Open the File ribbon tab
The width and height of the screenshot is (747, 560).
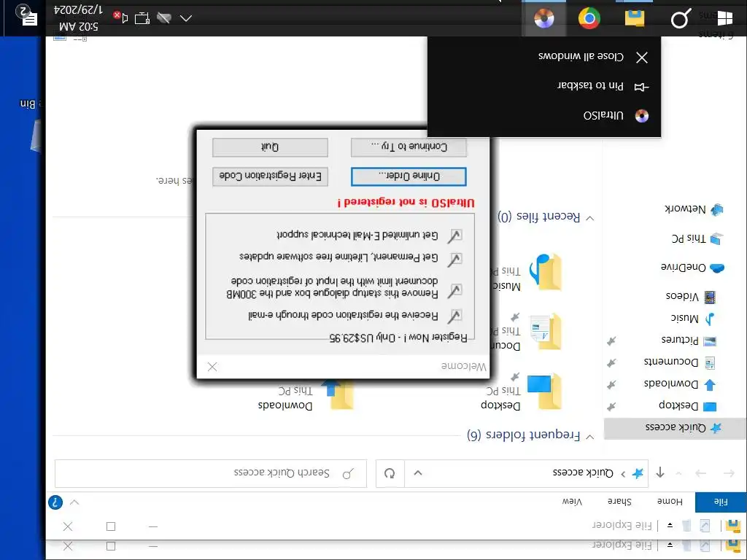720,502
